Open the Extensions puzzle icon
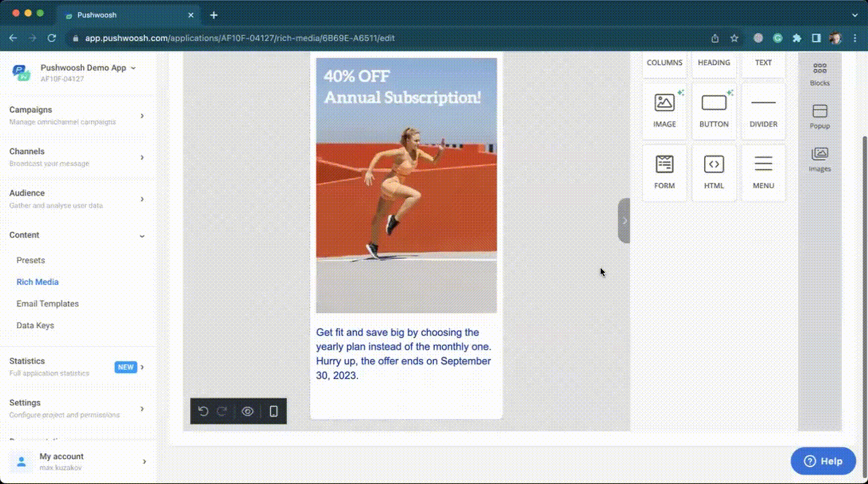This screenshot has width=868, height=484. point(797,38)
